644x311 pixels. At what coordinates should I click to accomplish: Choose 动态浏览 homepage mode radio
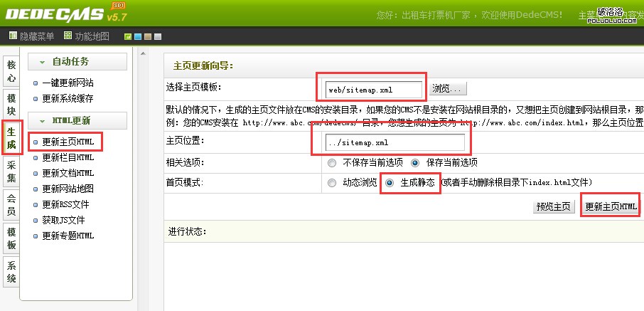click(x=332, y=183)
